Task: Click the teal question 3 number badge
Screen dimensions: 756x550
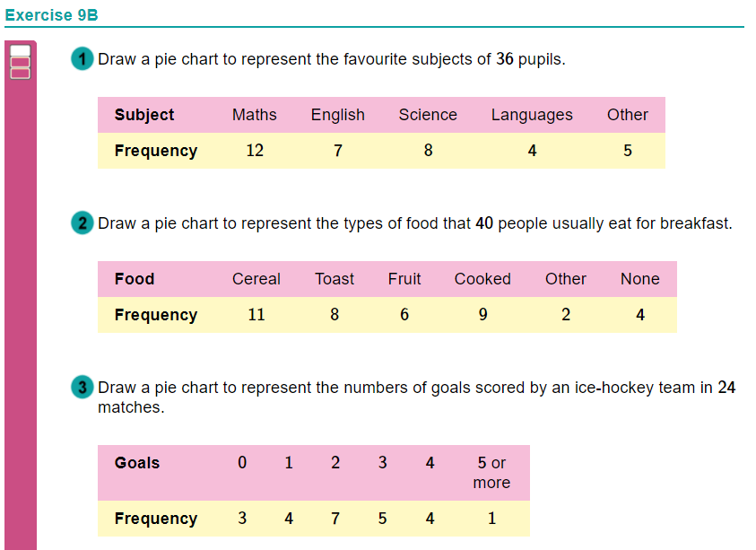Action: point(83,387)
